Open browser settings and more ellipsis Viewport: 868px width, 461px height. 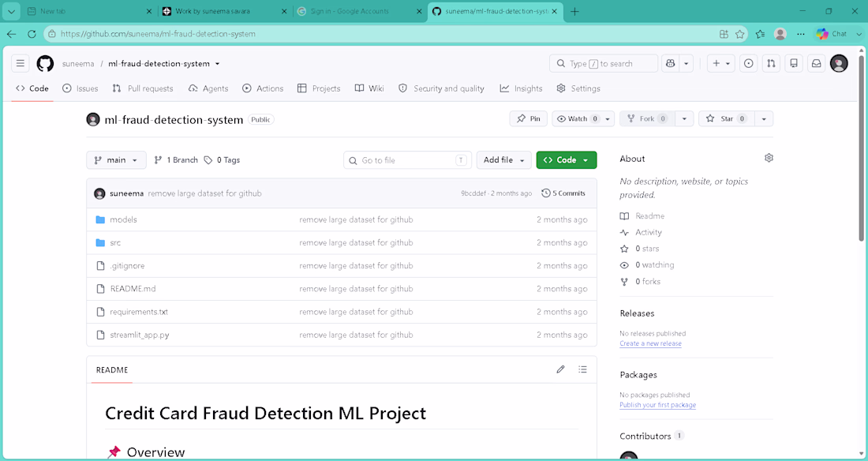click(x=801, y=34)
